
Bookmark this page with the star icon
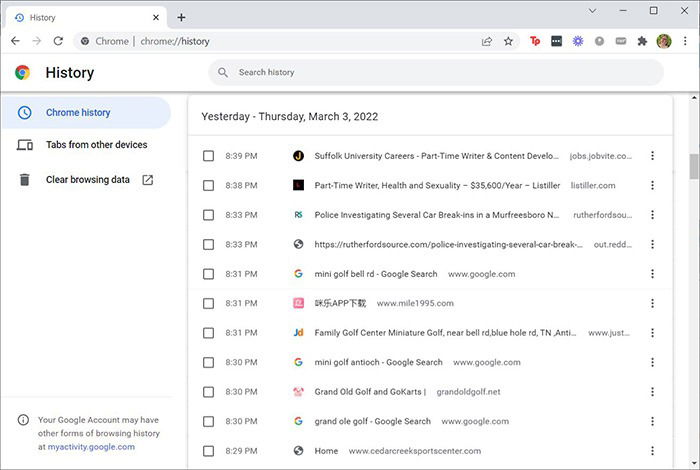click(508, 41)
